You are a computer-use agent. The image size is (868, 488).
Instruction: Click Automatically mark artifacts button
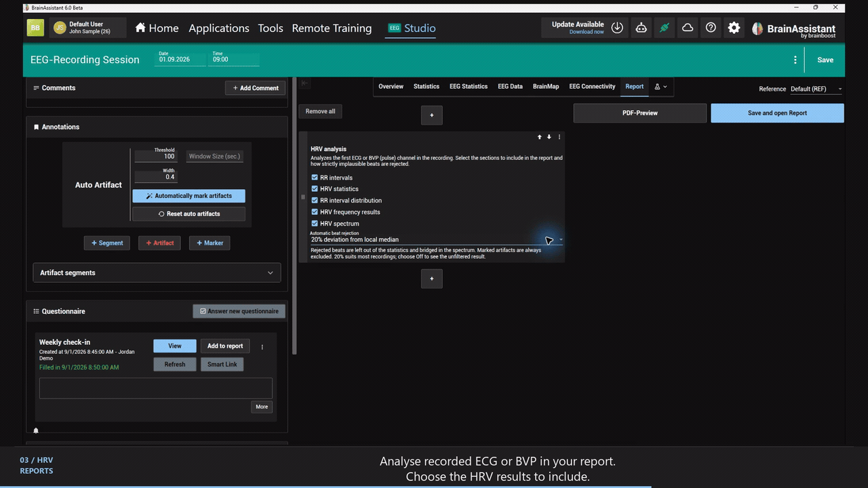tap(189, 196)
